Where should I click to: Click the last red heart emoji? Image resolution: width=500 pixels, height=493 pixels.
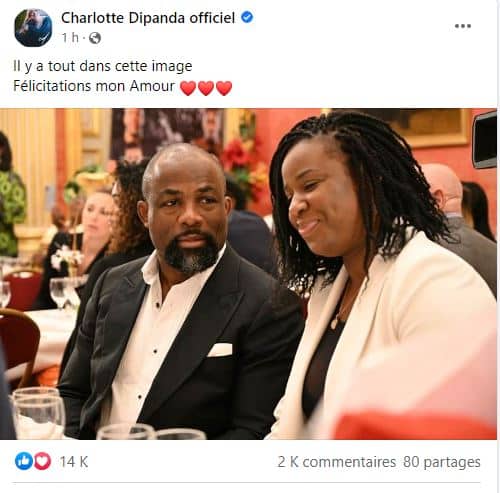click(x=224, y=88)
